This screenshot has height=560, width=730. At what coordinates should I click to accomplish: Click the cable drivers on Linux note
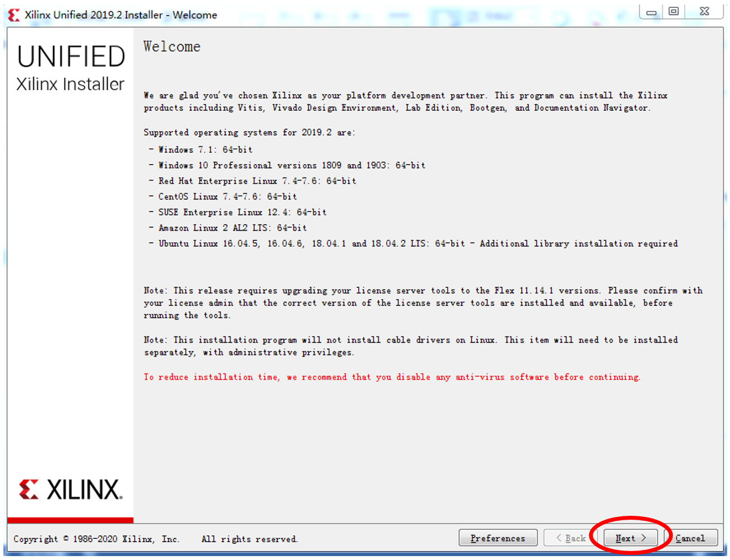tap(411, 346)
